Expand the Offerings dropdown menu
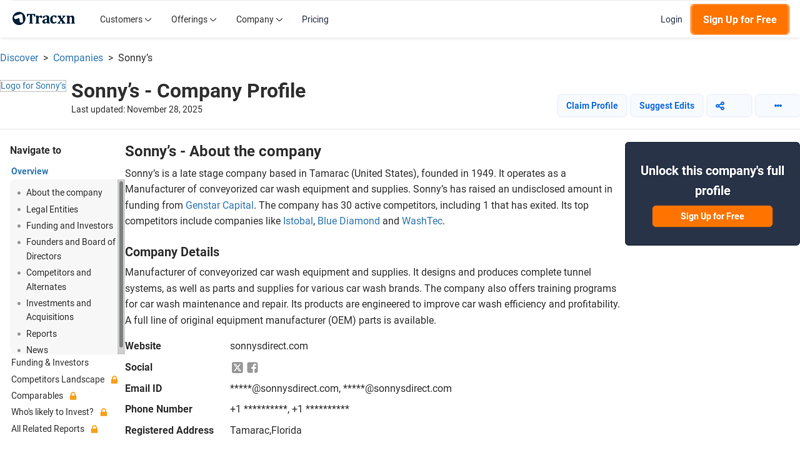The image size is (800, 450). coord(193,19)
